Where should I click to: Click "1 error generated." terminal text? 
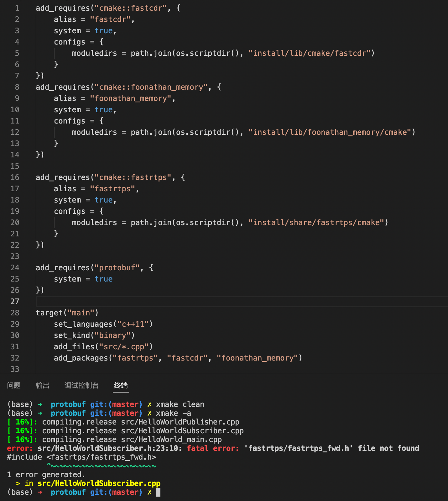point(46,475)
